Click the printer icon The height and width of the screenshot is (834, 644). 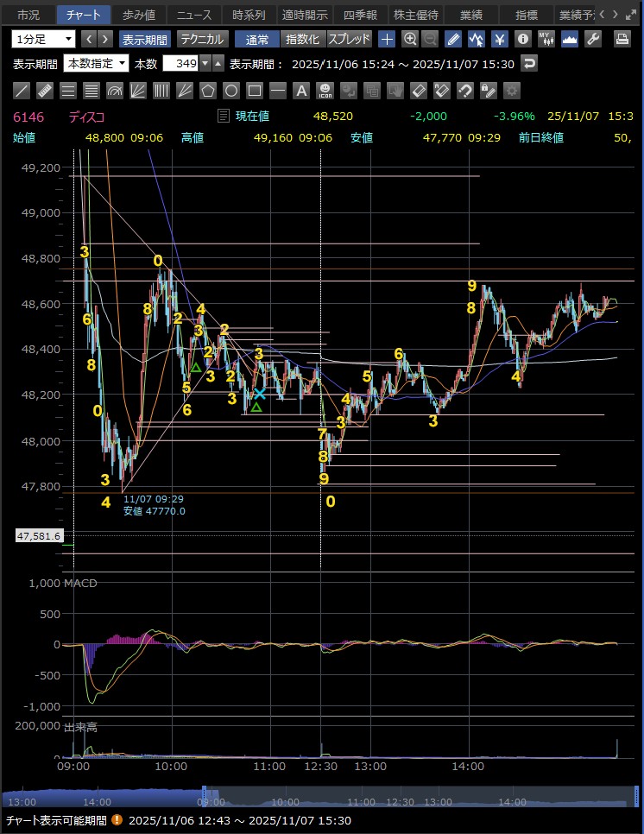pyautogui.click(x=622, y=39)
